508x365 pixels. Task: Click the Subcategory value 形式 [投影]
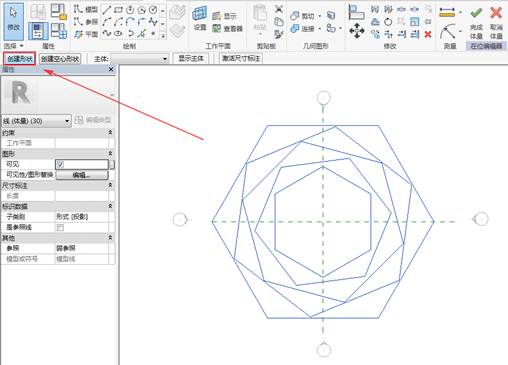pyautogui.click(x=72, y=217)
